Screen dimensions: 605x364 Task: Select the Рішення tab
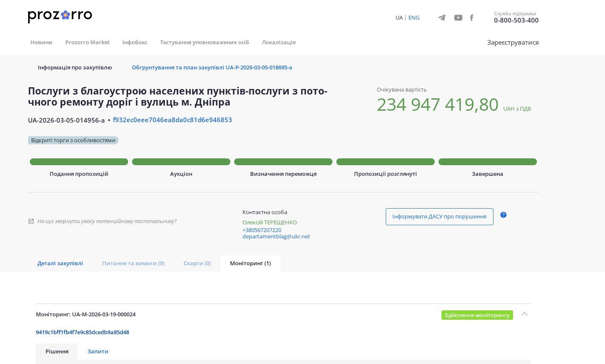point(57,351)
